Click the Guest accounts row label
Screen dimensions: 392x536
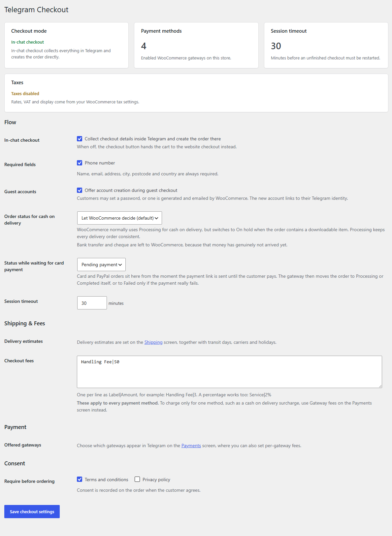tap(20, 192)
